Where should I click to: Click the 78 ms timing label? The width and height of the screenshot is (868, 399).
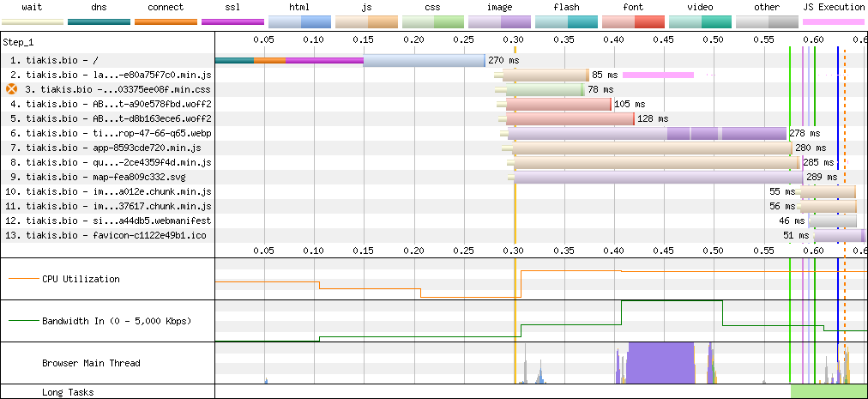pyautogui.click(x=600, y=89)
